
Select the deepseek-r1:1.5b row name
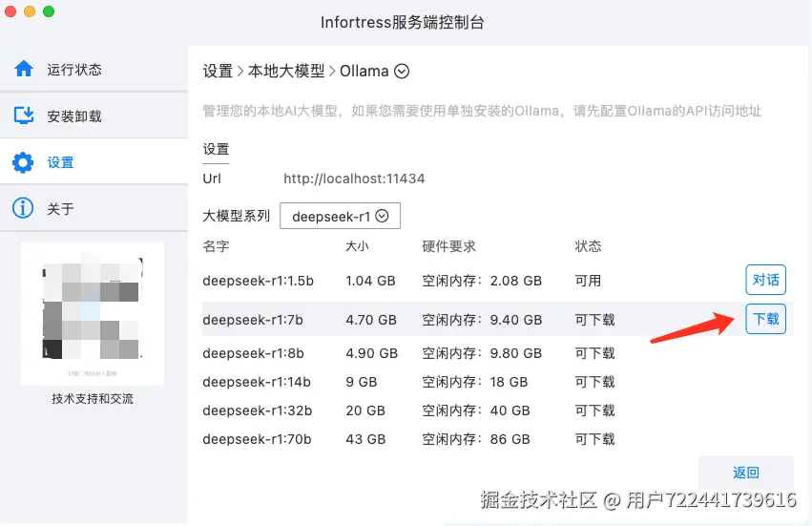click(x=258, y=281)
